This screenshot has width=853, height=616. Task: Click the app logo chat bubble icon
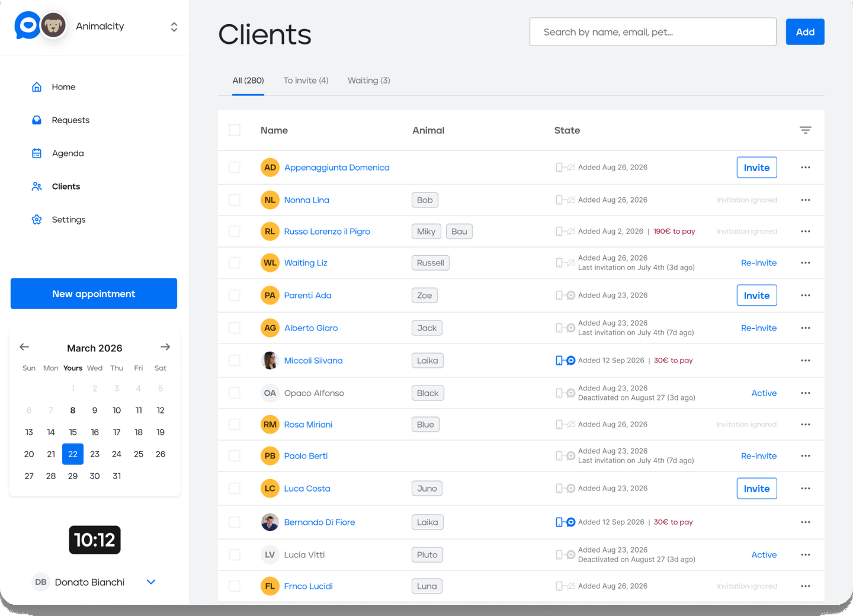coord(27,25)
